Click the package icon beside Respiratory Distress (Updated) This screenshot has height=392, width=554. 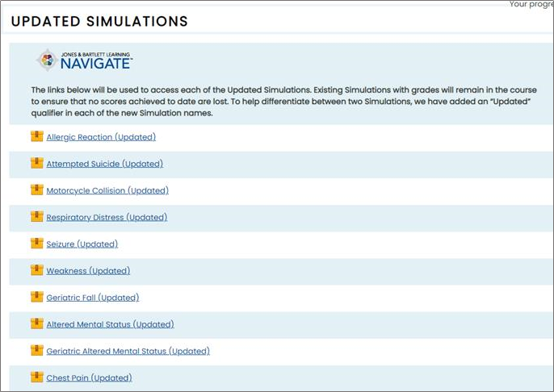click(x=37, y=217)
